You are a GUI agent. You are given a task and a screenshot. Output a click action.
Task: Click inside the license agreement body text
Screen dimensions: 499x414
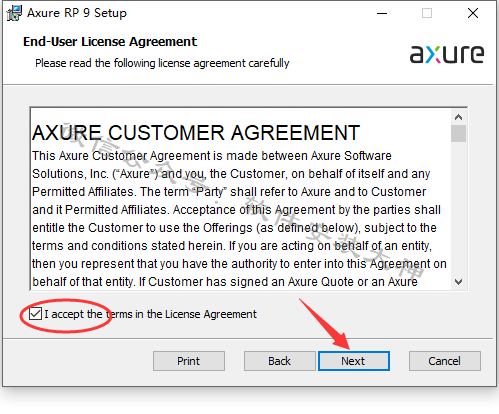[x=239, y=219]
